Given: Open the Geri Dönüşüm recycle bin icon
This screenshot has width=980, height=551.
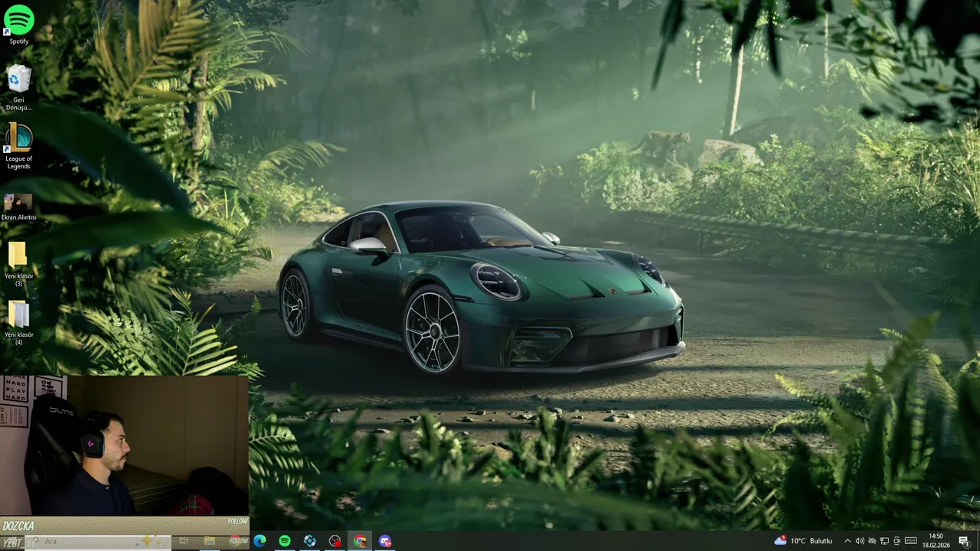Looking at the screenshot, I should [18, 88].
